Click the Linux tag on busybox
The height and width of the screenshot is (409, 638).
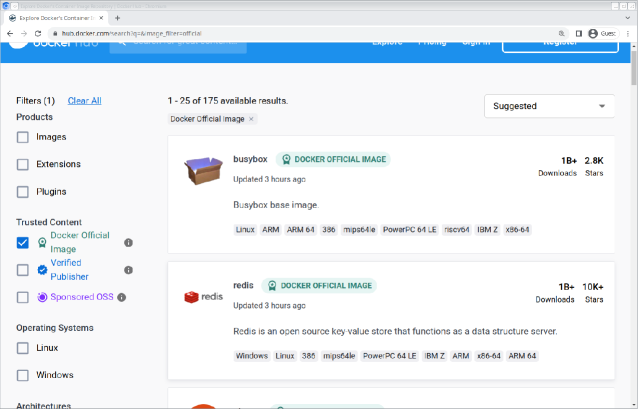245,230
